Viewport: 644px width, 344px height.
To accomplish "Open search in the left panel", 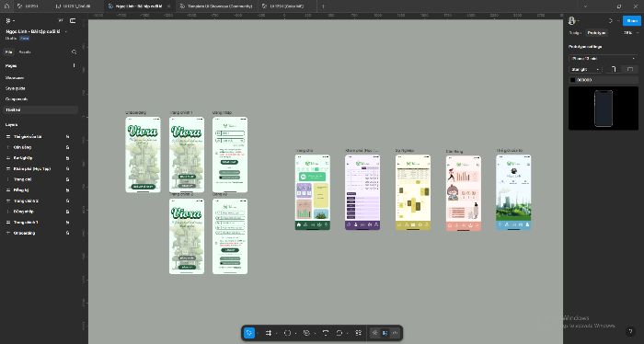I will click(74, 52).
